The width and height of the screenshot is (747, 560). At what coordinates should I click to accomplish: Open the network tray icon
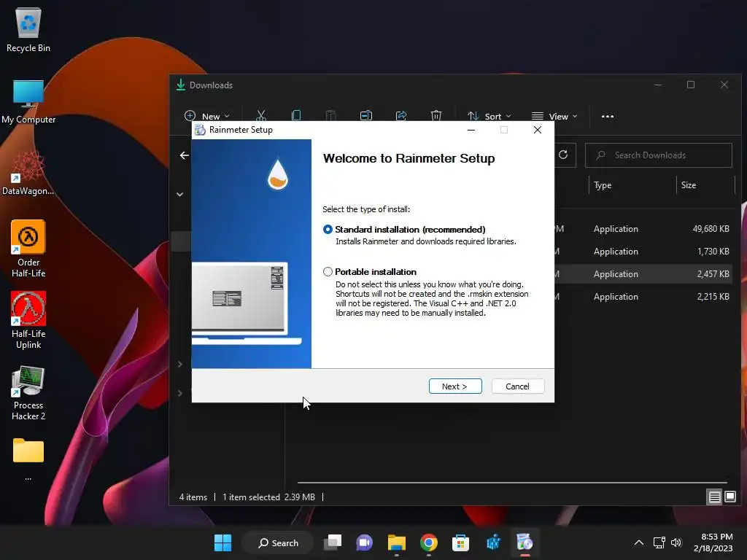[x=659, y=542]
